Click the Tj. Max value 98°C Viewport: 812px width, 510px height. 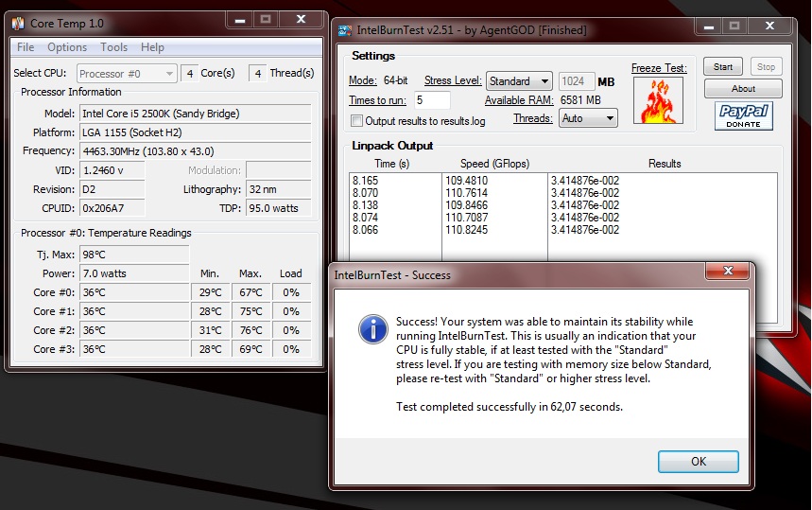pos(134,255)
